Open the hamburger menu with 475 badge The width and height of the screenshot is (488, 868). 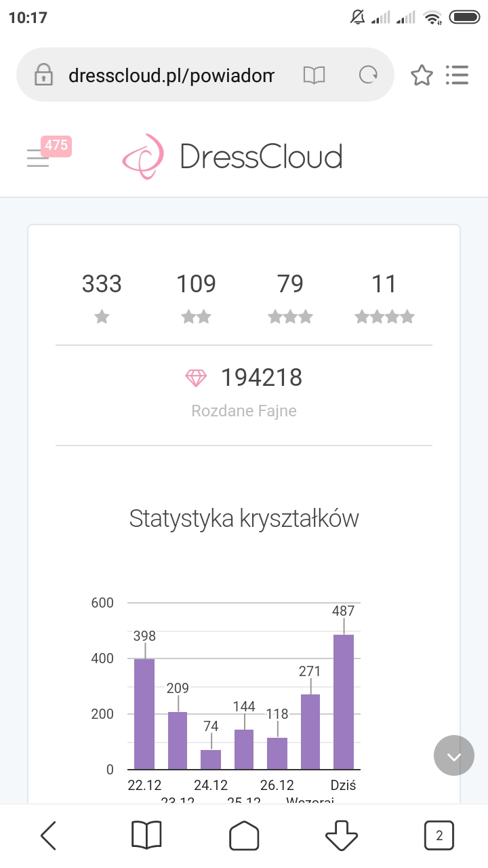tap(39, 157)
